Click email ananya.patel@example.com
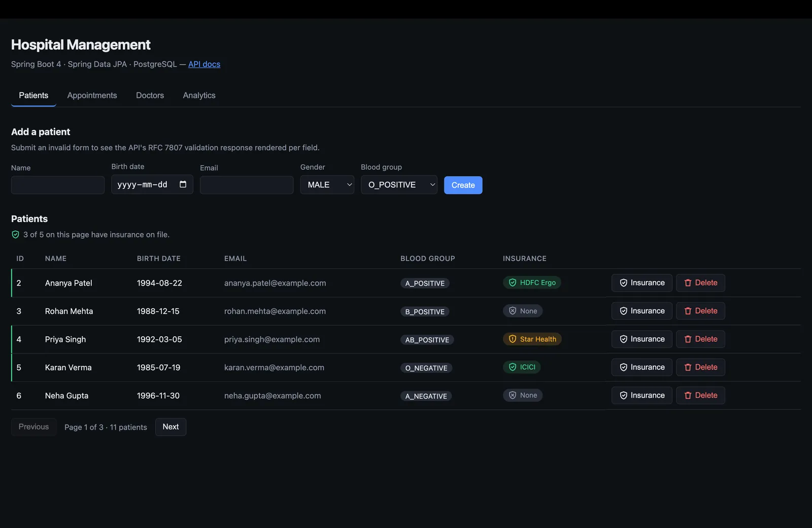The width and height of the screenshot is (812, 528). [275, 283]
